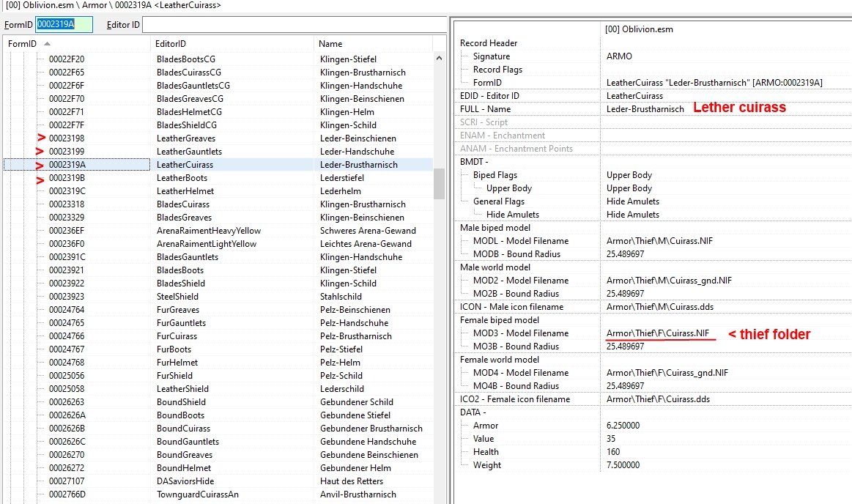The image size is (852, 504).
Task: Click the ICON - Male icon filename row
Action: (x=653, y=307)
